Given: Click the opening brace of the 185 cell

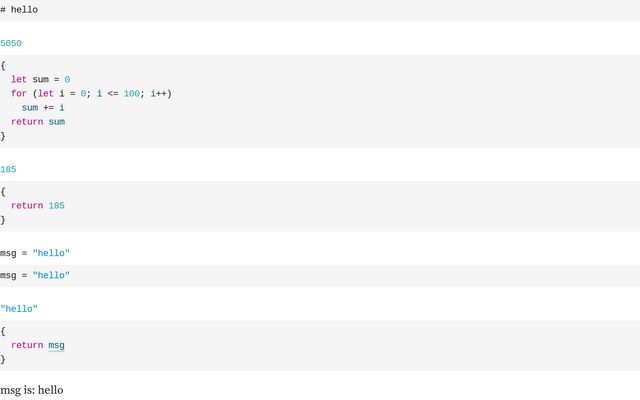Looking at the screenshot, I should tap(3, 191).
